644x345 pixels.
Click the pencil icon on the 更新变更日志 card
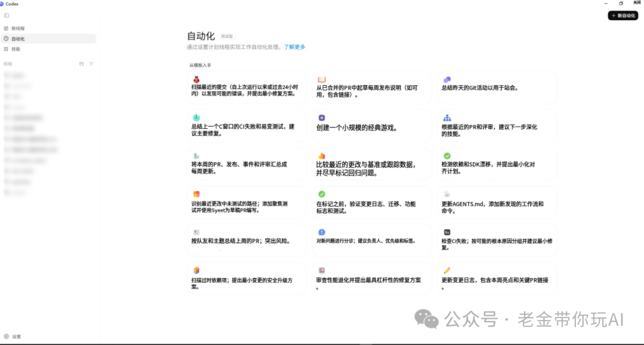point(447,270)
